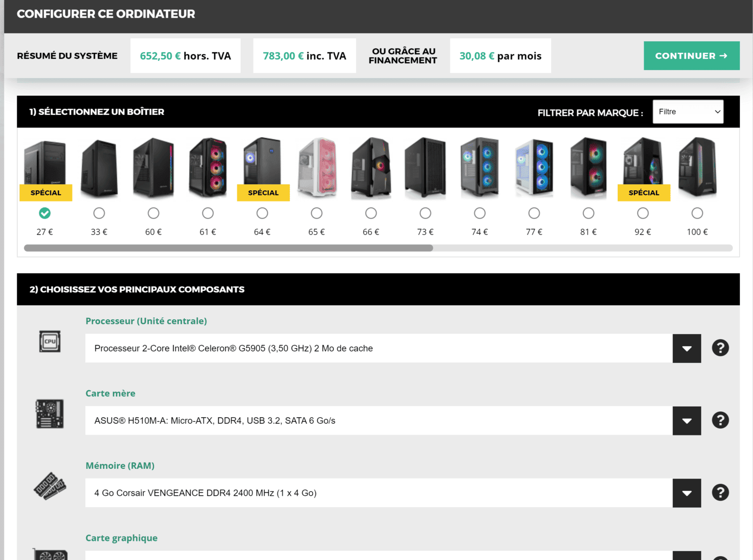
Task: Select the 100 € case radio button
Action: (x=697, y=213)
